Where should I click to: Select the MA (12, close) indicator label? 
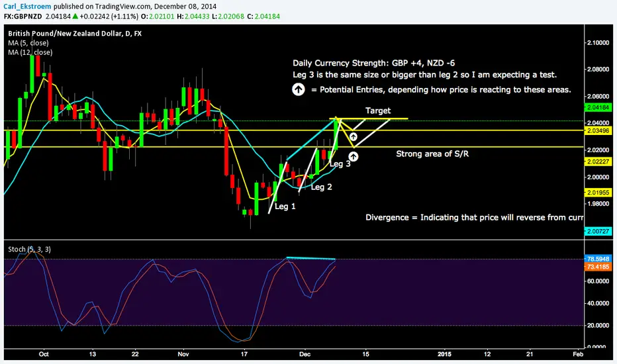pos(30,52)
